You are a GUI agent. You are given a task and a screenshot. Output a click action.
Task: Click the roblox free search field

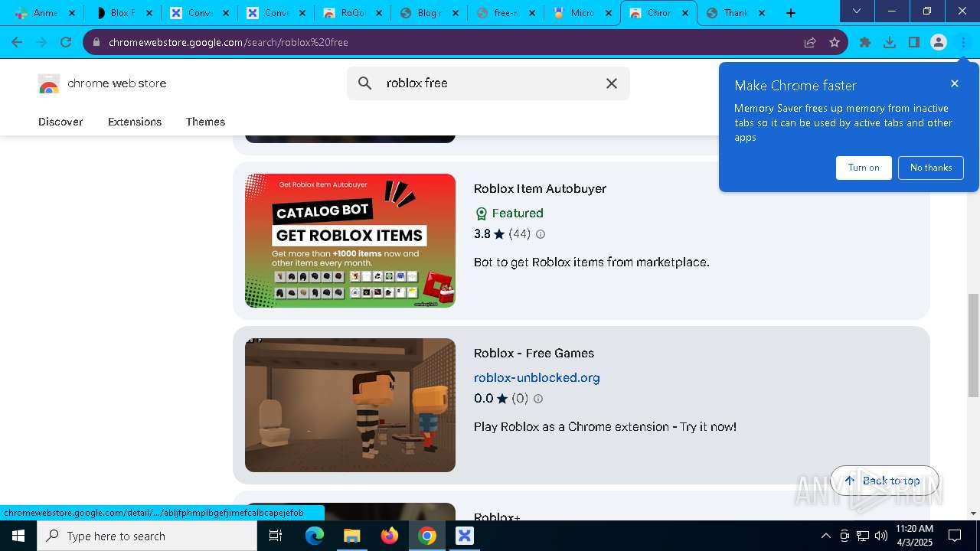point(488,83)
